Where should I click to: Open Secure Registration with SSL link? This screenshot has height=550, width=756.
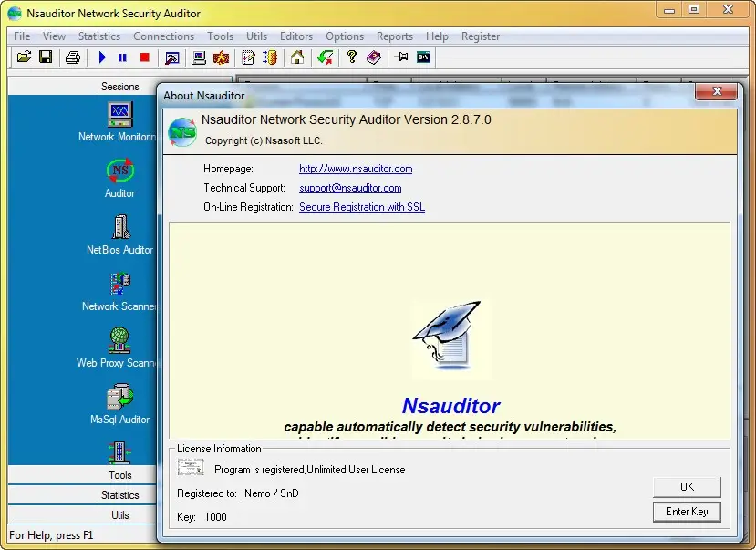362,207
